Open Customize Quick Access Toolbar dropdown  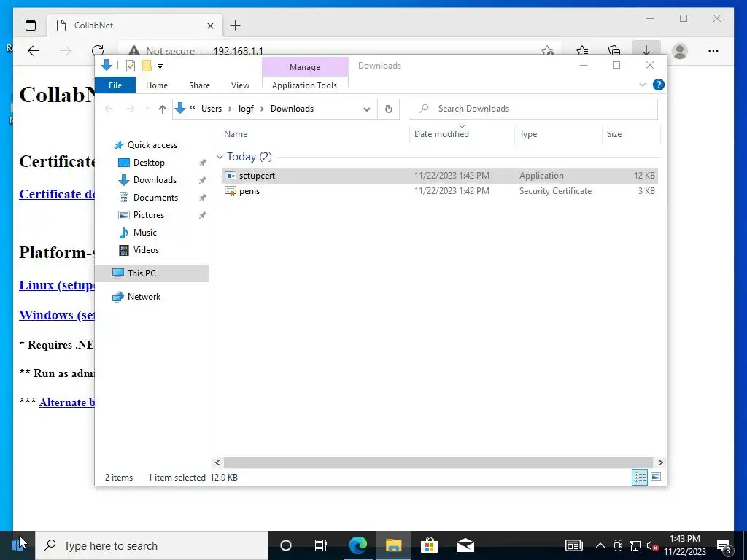point(160,66)
